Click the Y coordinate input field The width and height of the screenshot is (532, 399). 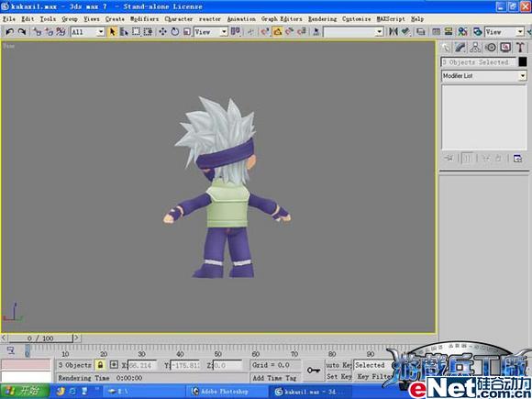184,365
